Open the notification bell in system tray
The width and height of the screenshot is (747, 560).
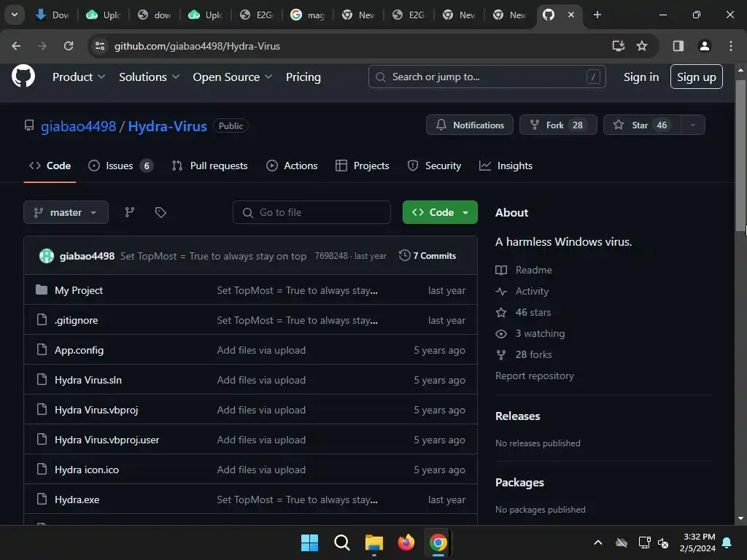[727, 542]
